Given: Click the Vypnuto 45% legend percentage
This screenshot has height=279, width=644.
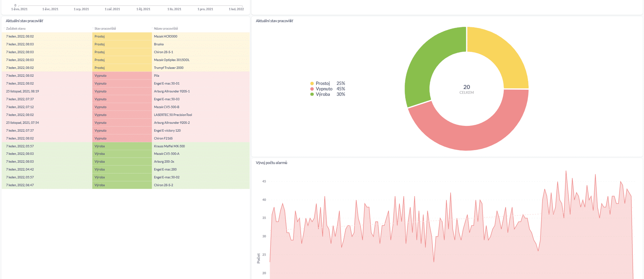Looking at the screenshot, I should (341, 89).
